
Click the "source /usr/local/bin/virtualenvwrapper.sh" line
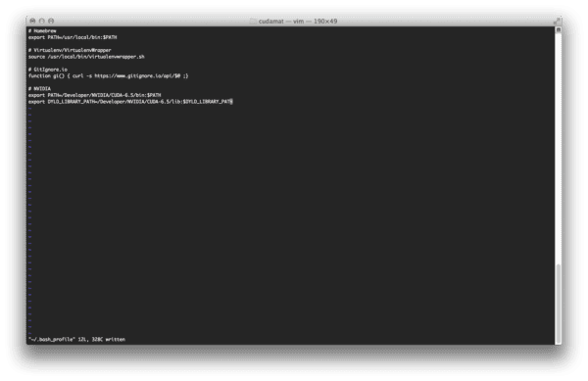(86, 57)
